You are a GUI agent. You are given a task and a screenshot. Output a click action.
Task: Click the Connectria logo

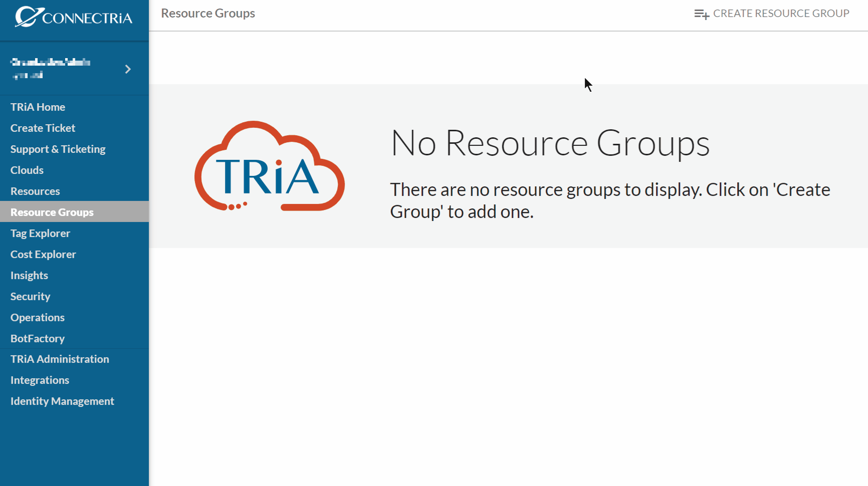pos(74,17)
